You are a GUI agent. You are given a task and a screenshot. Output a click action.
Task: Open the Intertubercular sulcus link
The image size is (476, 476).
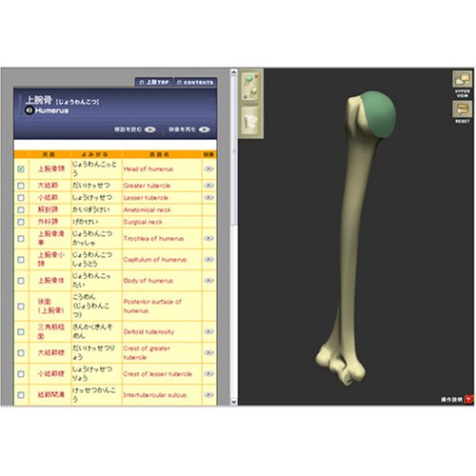coord(155,395)
